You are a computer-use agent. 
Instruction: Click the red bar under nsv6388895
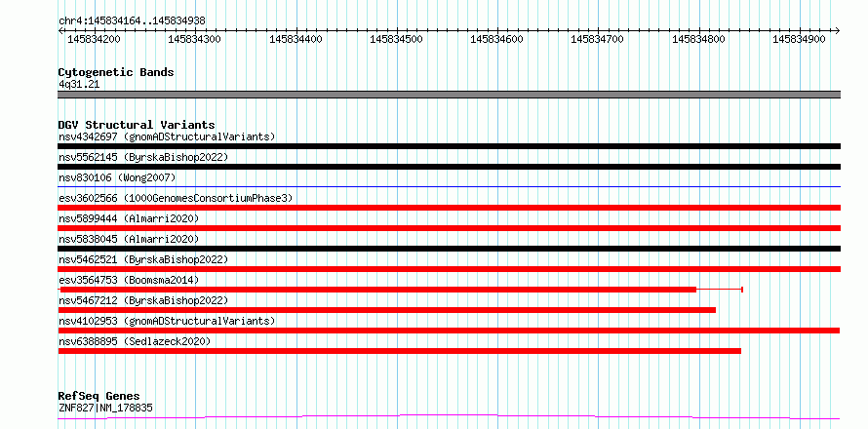399,351
